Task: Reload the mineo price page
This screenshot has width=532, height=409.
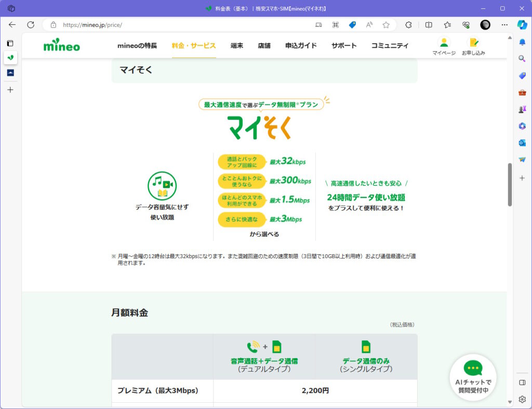Action: pyautogui.click(x=31, y=25)
